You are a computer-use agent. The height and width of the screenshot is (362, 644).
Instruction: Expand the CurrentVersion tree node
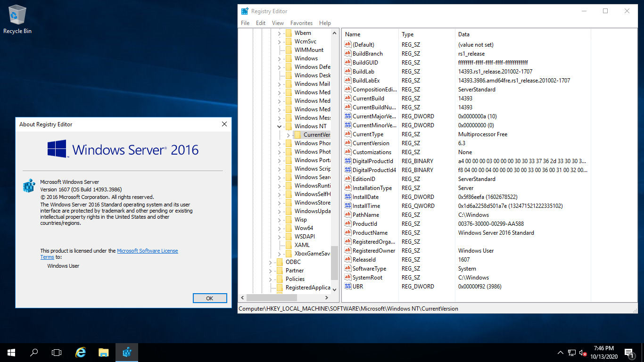[288, 135]
